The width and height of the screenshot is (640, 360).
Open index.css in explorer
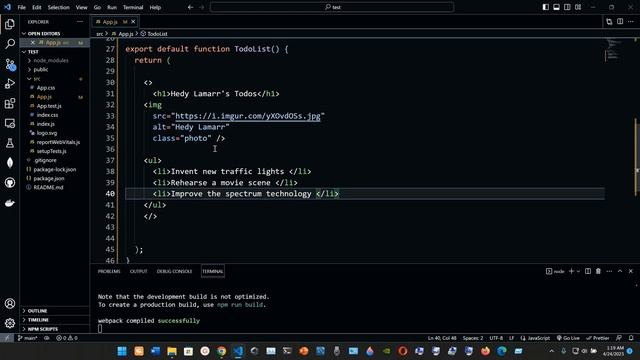click(47, 115)
